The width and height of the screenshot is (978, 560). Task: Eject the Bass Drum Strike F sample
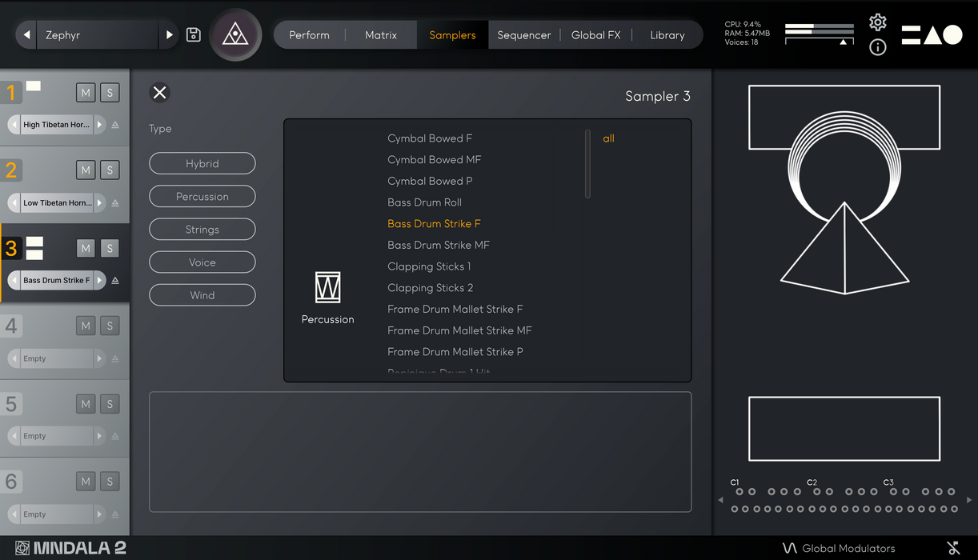tap(115, 281)
